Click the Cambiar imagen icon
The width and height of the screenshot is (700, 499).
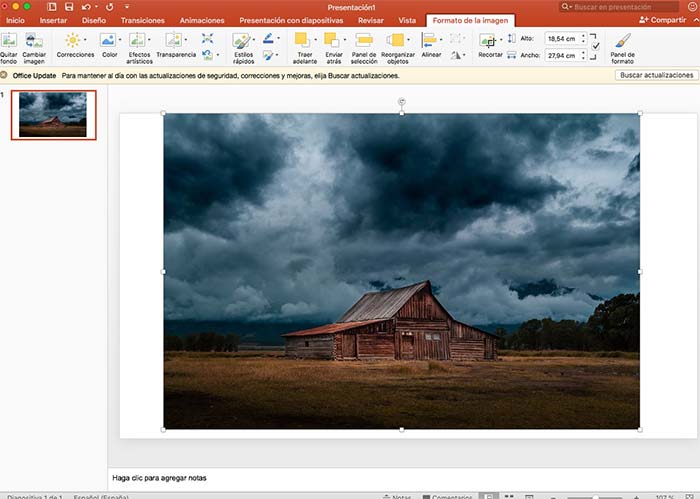point(34,41)
